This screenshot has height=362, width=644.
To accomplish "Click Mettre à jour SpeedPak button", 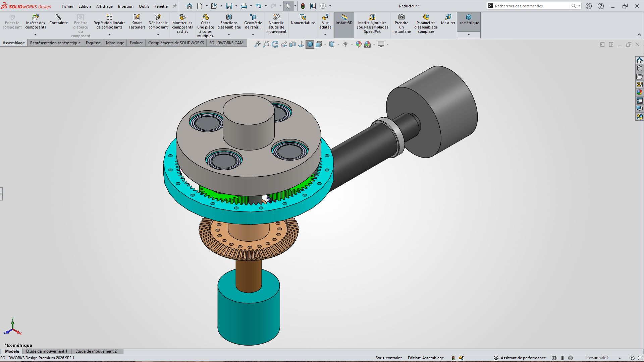I will click(x=372, y=24).
